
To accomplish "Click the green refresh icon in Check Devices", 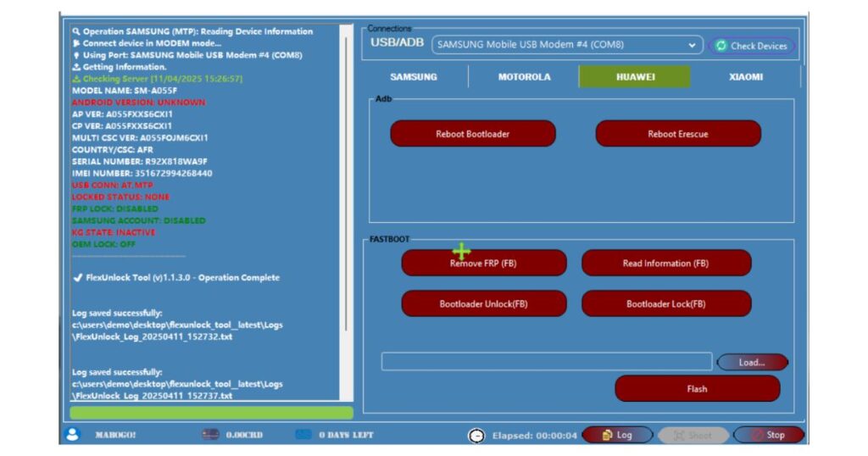I will tap(721, 46).
